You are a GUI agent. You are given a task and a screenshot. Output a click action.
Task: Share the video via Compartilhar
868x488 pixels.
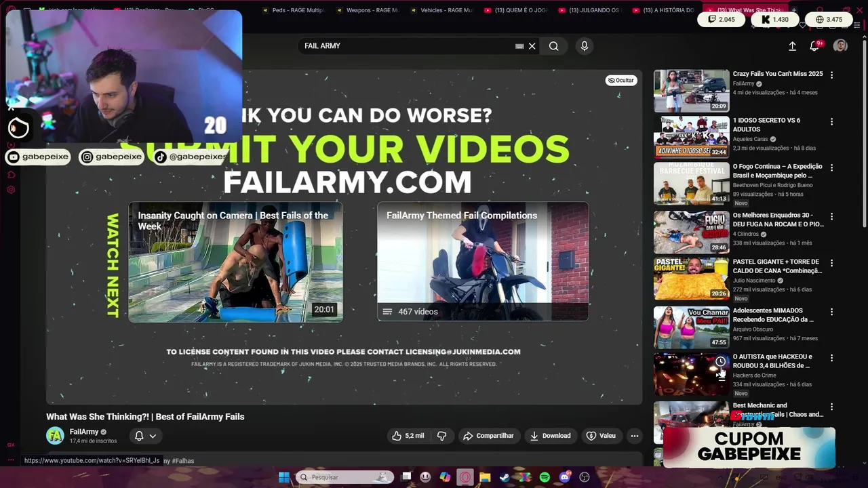tap(488, 436)
